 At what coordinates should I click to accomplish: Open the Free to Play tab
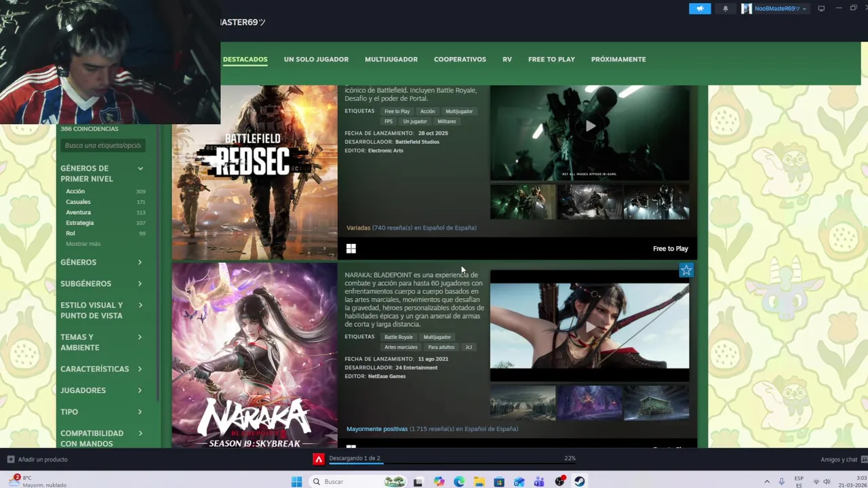pyautogui.click(x=551, y=60)
